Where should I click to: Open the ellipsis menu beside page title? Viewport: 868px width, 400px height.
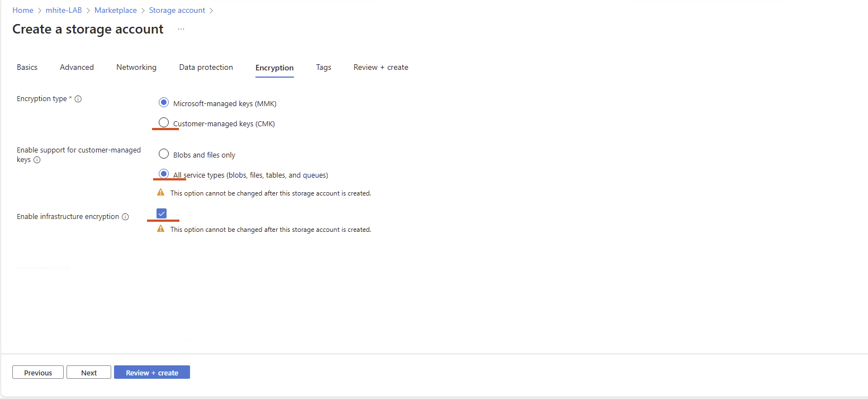(x=181, y=29)
